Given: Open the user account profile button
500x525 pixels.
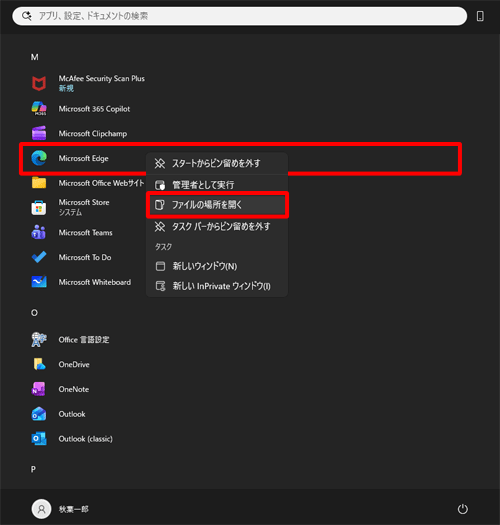Looking at the screenshot, I should pyautogui.click(x=60, y=509).
